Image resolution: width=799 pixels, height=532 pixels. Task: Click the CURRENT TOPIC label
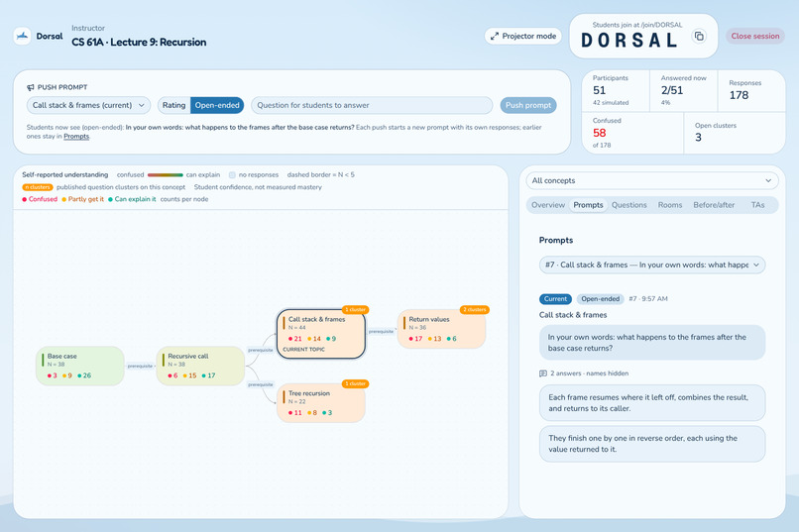(303, 350)
